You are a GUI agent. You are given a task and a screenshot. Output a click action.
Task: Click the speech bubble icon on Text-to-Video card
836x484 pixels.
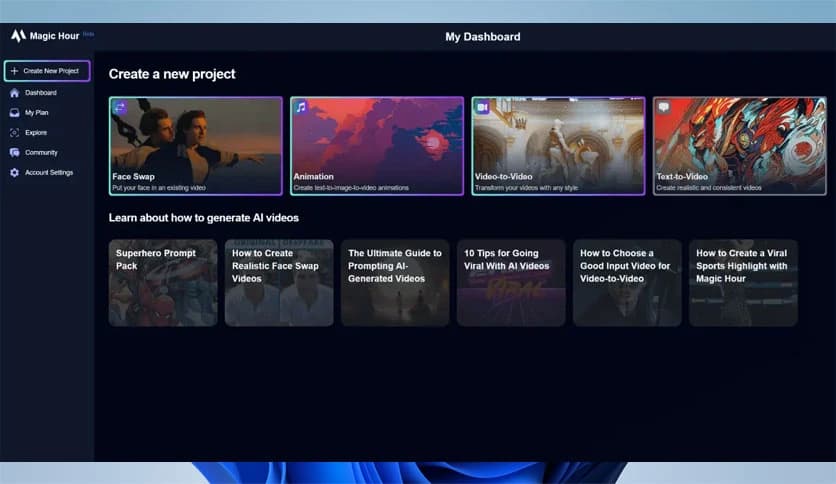663,107
